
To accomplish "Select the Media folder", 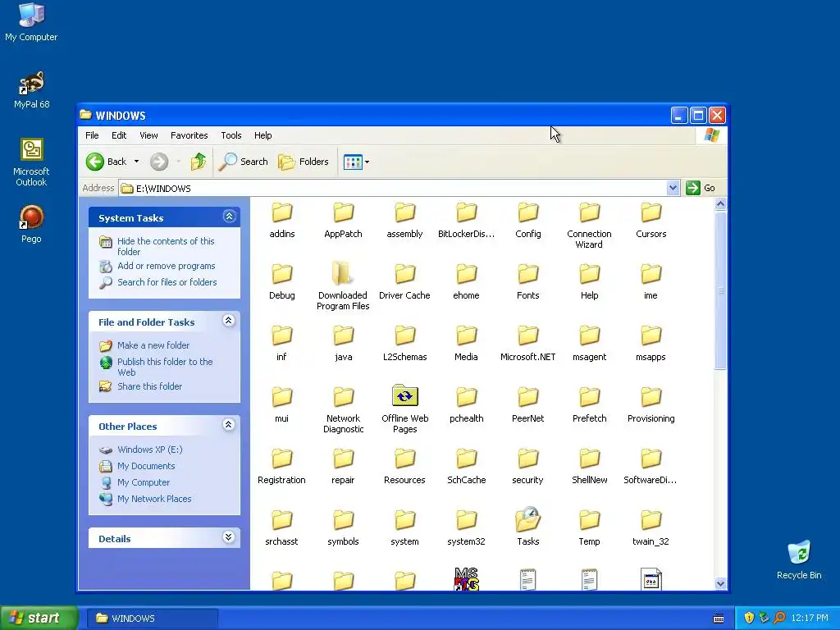I will 466,344.
